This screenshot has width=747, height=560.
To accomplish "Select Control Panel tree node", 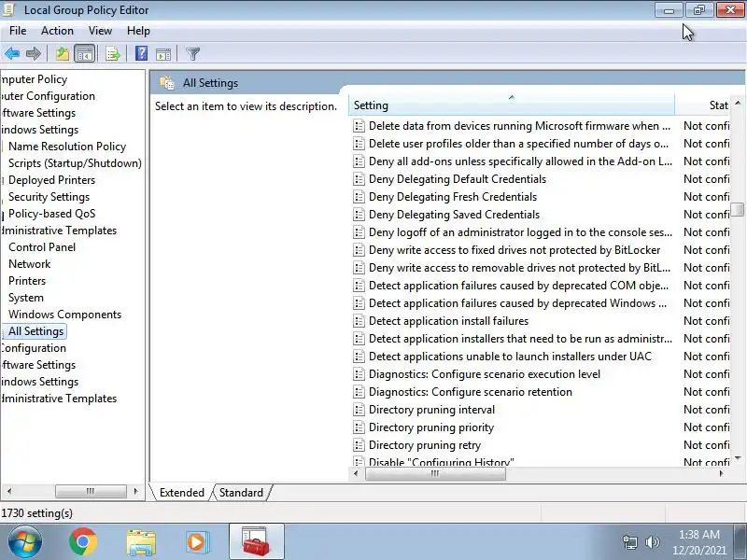I will point(42,247).
